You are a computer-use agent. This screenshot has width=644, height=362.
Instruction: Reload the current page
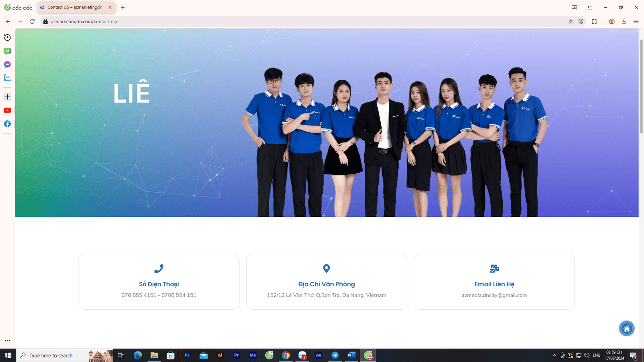tap(32, 22)
